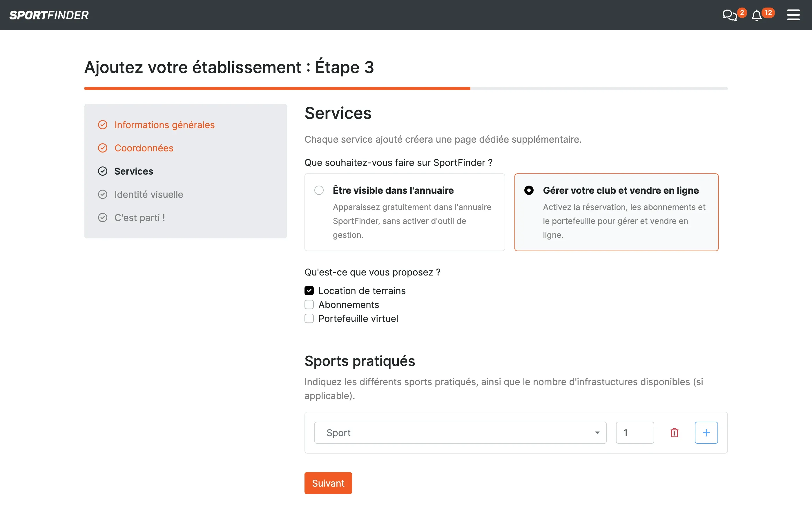Open the C'est parti ! step

pos(139,217)
